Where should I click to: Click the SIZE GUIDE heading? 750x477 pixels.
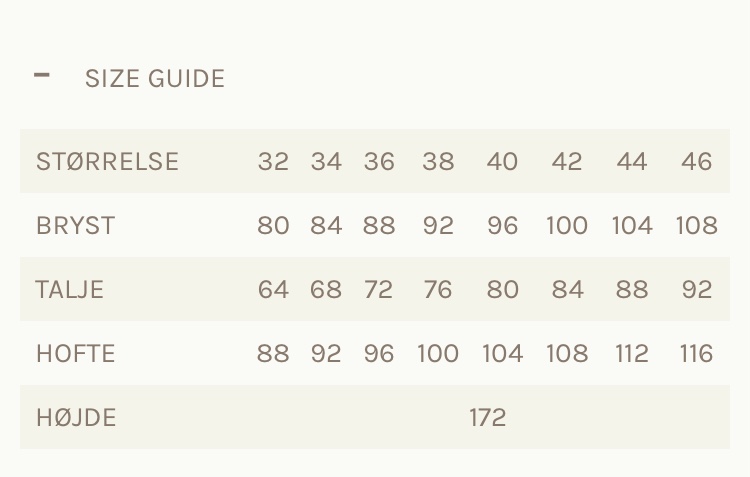(x=155, y=78)
